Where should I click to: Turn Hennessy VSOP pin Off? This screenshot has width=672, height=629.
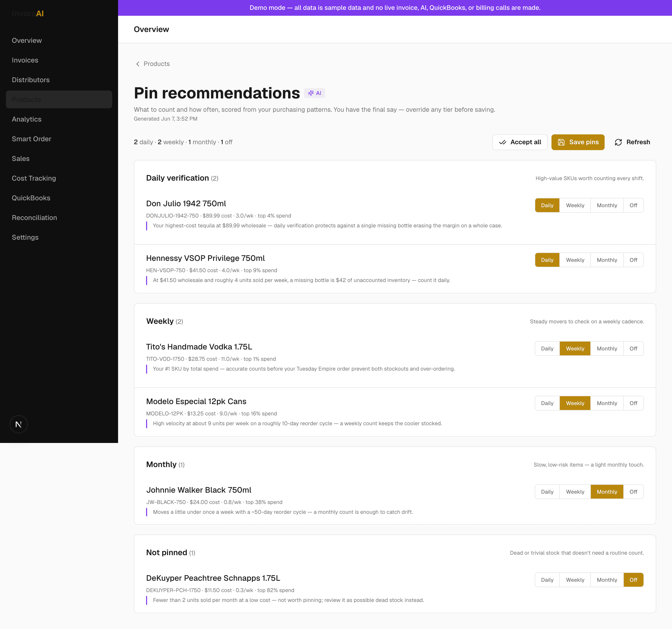click(x=633, y=260)
